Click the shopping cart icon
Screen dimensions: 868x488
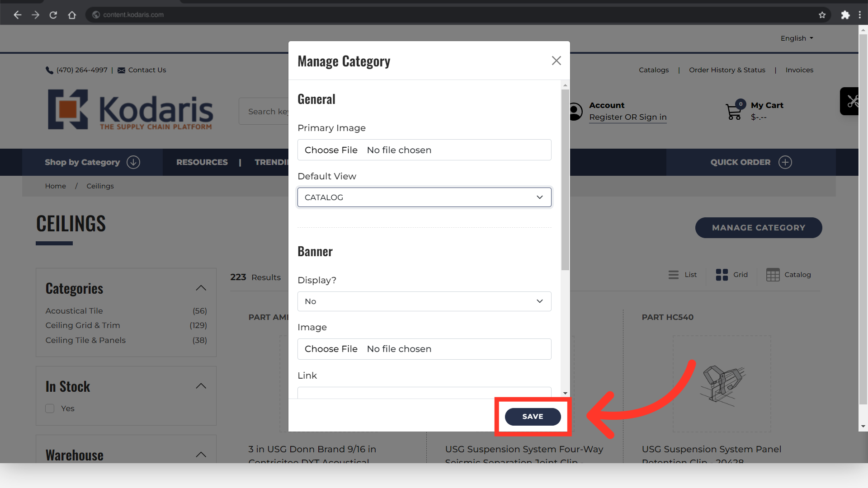(x=733, y=111)
